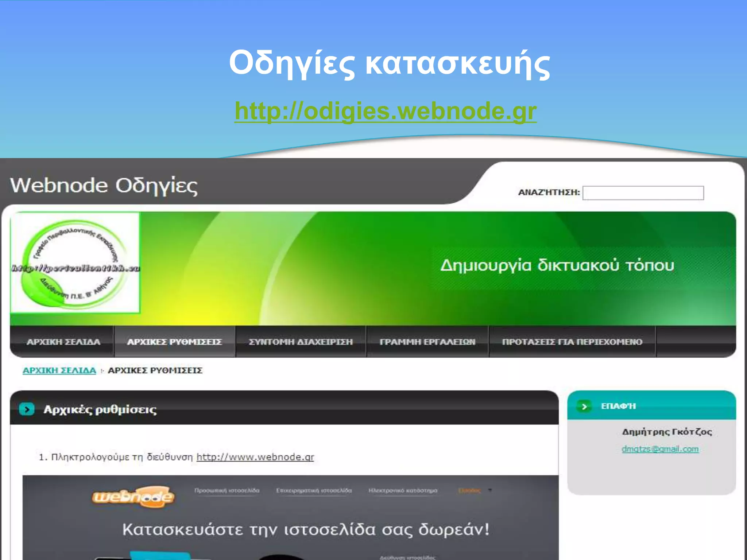Viewport: 747px width, 560px height.
Task: Click the ΑΡΧΙΚΕΣ ΡΥΘΜΙΣΕΙΣ breadcrumb text
Action: coord(155,370)
